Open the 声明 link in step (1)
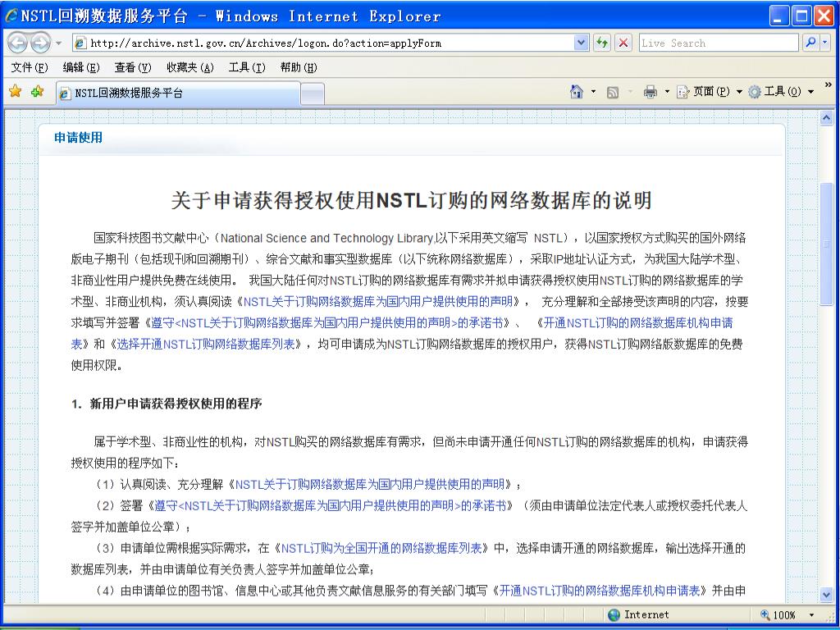Image resolution: width=840 pixels, height=630 pixels. click(370, 485)
